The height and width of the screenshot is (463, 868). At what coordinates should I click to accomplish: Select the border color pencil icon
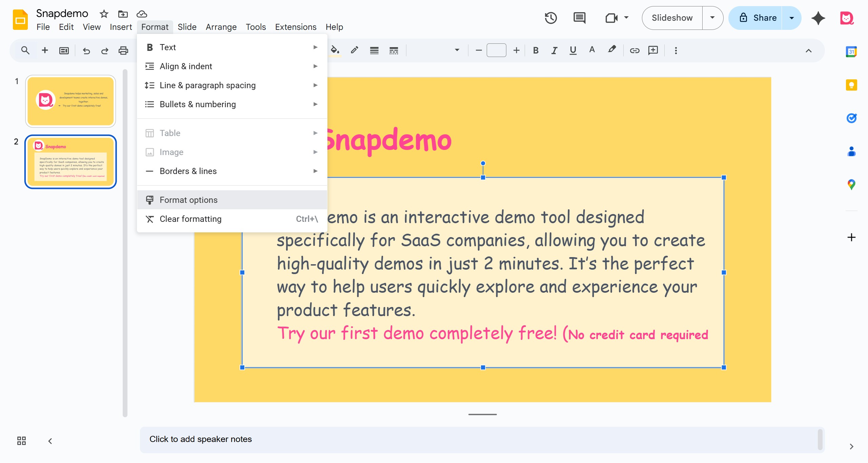point(355,51)
